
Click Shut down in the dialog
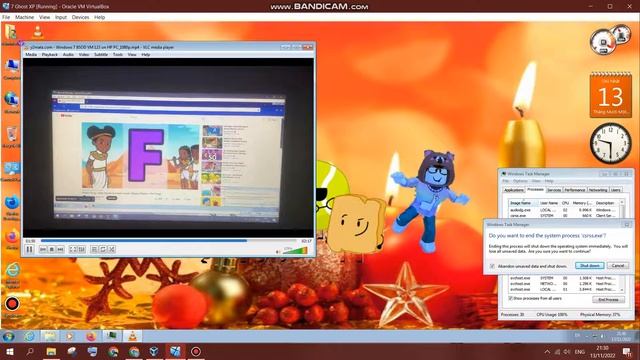tap(589, 266)
